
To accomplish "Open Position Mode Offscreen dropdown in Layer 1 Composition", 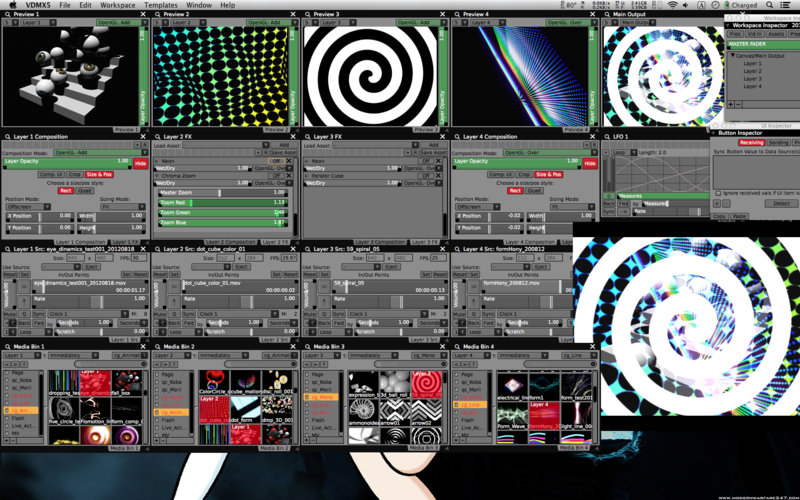I will pyautogui.click(x=28, y=207).
